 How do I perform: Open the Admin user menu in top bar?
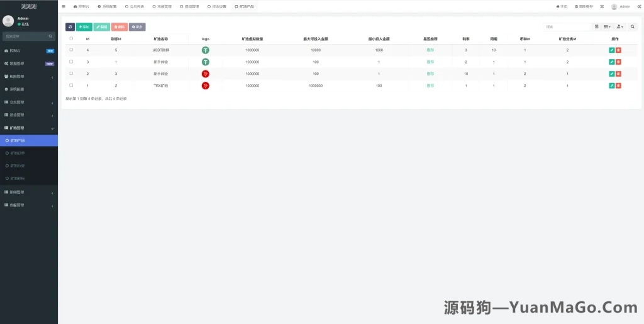point(620,6)
